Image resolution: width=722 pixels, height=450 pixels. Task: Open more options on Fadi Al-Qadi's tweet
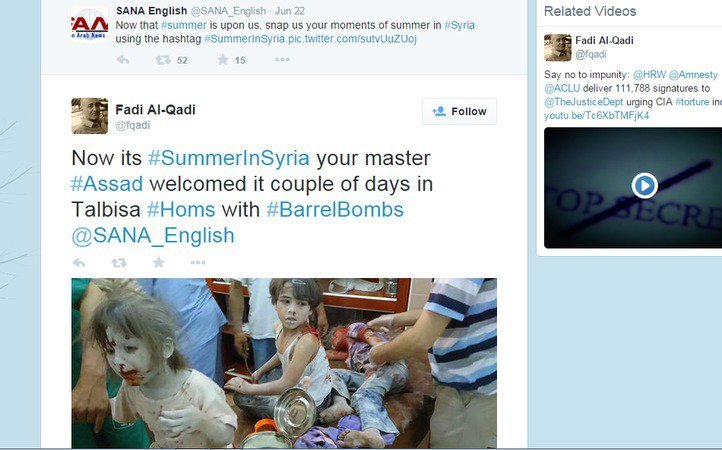pyautogui.click(x=198, y=263)
